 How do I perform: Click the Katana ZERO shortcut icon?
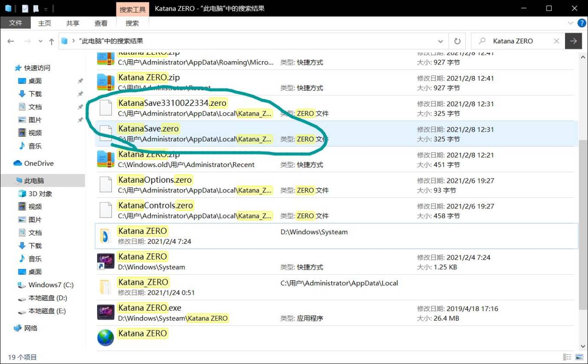(106, 261)
